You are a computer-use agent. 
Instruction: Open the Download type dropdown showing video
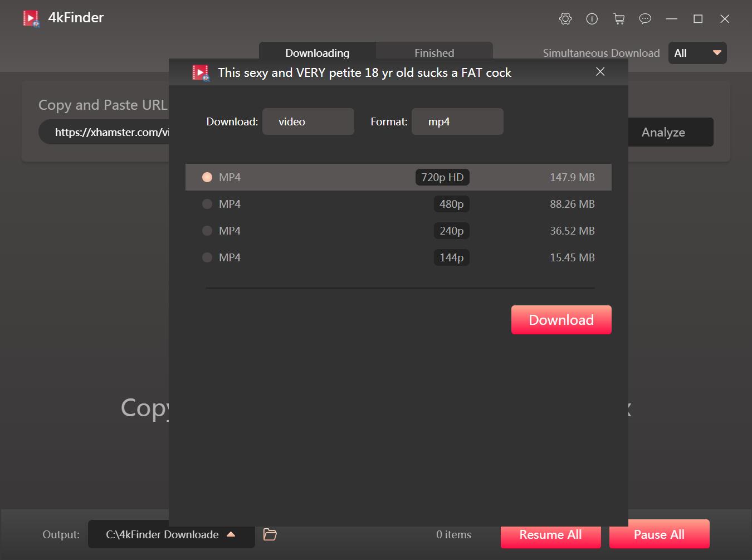pyautogui.click(x=308, y=121)
